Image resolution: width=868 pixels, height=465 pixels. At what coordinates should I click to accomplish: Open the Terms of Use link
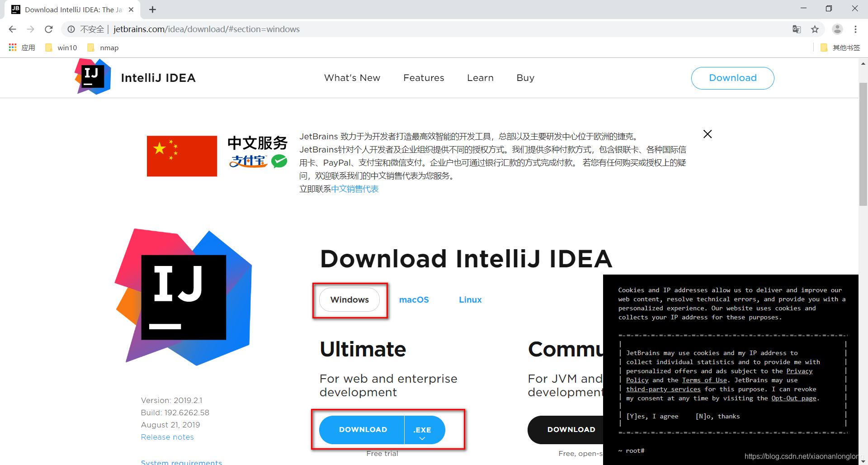(x=704, y=380)
